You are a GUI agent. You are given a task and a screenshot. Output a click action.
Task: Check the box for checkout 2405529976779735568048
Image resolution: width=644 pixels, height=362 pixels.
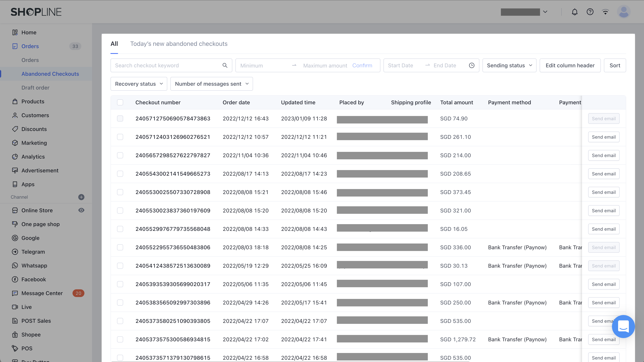(120, 229)
